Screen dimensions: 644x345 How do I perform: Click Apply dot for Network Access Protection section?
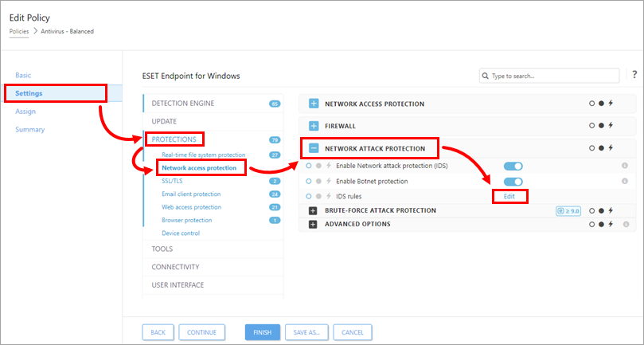click(x=601, y=104)
